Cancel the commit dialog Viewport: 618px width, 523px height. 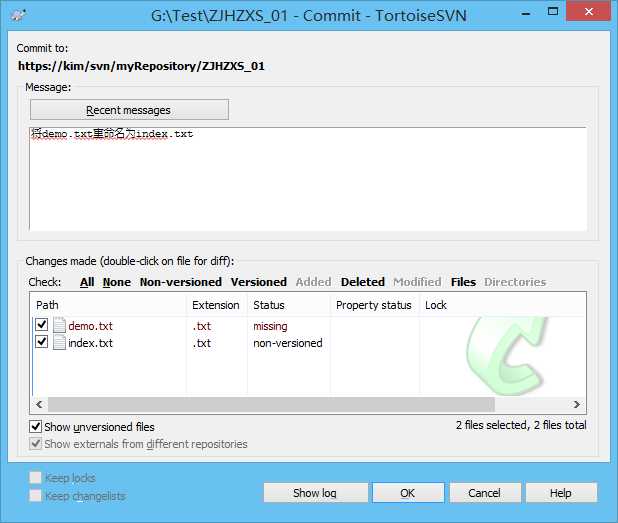tap(485, 493)
